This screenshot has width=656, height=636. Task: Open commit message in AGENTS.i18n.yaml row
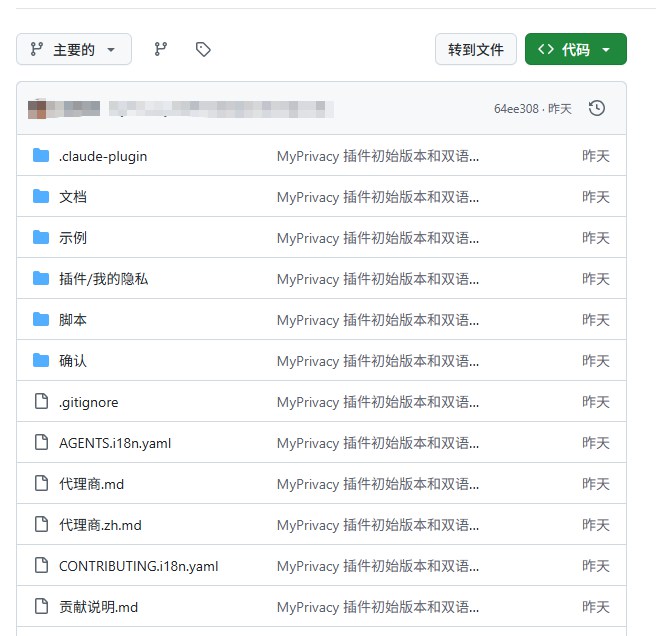pyautogui.click(x=378, y=443)
